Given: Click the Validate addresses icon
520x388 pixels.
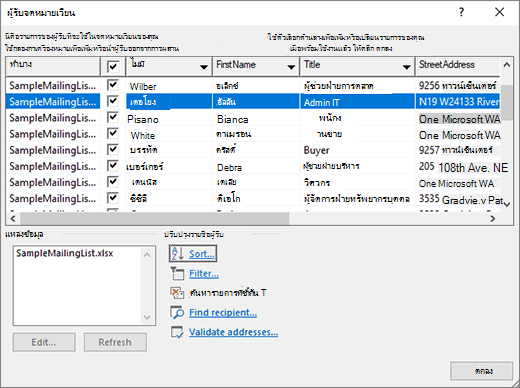Looking at the screenshot, I should click(x=177, y=332).
